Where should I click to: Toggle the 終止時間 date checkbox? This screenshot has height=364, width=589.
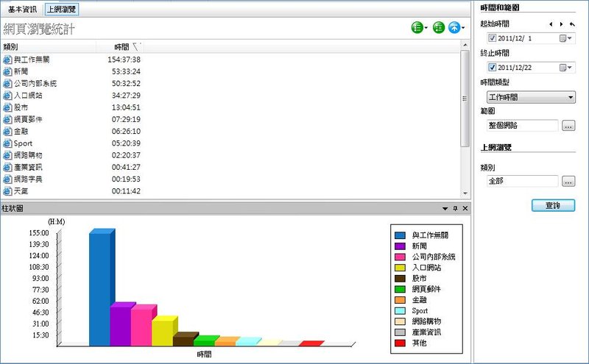(x=493, y=68)
